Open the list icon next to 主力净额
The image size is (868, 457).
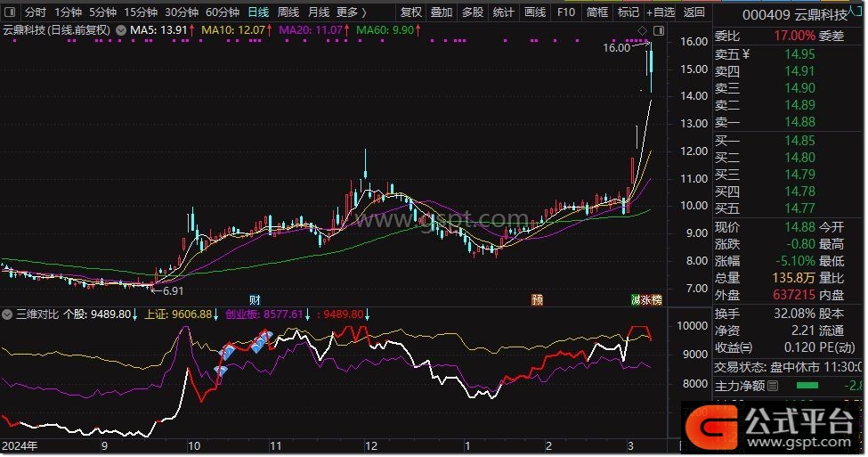coord(774,386)
